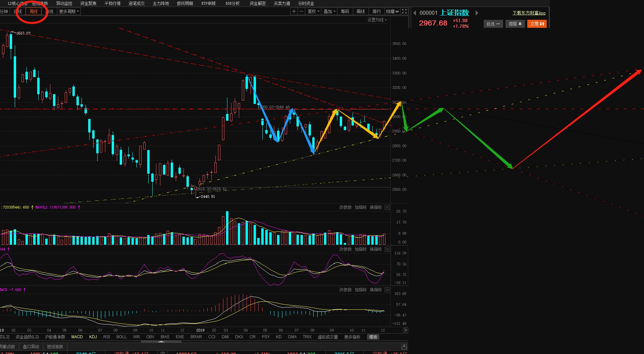Open the 逐笔成交 top menu tab
The height and width of the screenshot is (354, 644).
tap(137, 3)
